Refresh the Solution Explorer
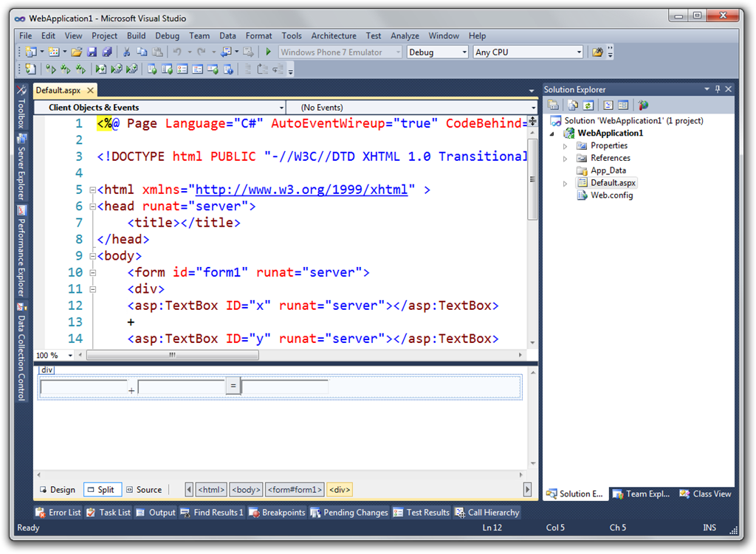756x554 pixels. click(588, 105)
